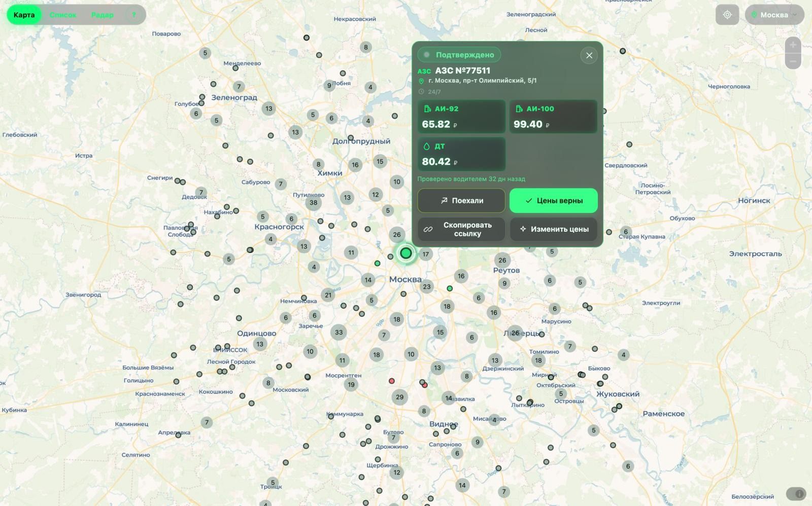Click the question mark help button
Screen dimensions: 812x506
(134, 15)
